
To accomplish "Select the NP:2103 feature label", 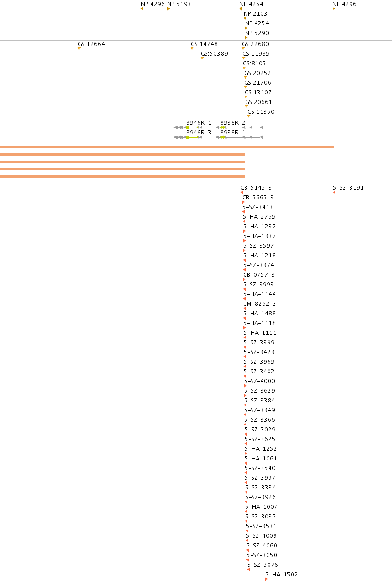I will [x=255, y=14].
